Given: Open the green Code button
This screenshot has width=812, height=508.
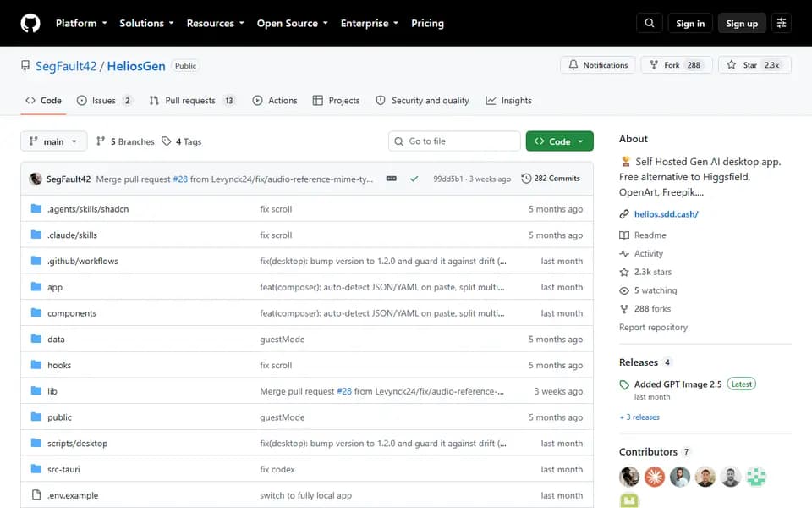Looking at the screenshot, I should point(559,141).
